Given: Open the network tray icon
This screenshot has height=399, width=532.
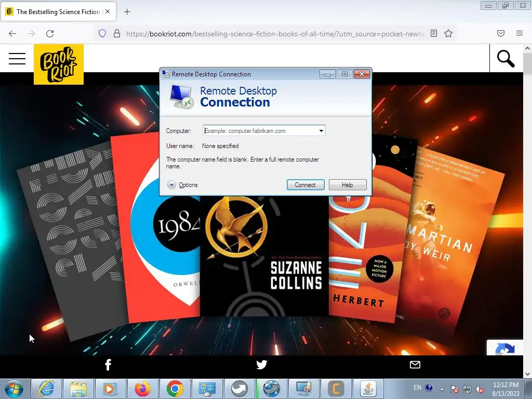Looking at the screenshot, I should pos(467,389).
